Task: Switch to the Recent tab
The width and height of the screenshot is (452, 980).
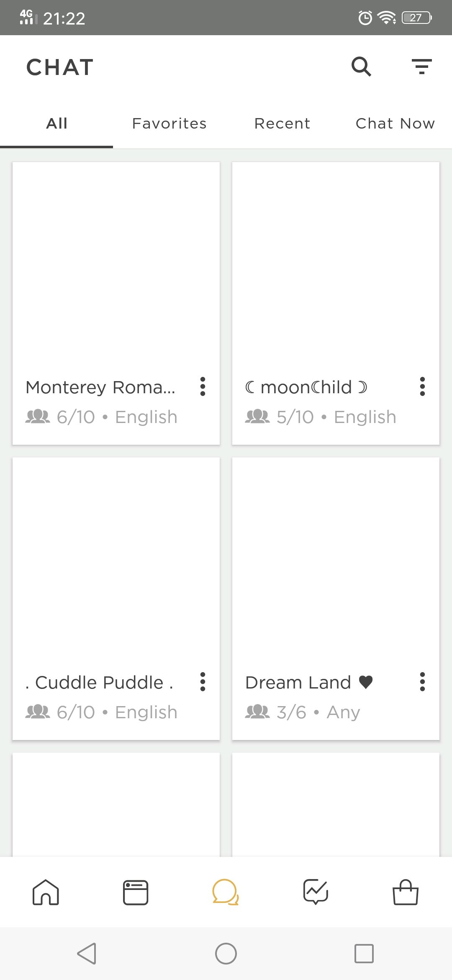Action: pyautogui.click(x=282, y=124)
